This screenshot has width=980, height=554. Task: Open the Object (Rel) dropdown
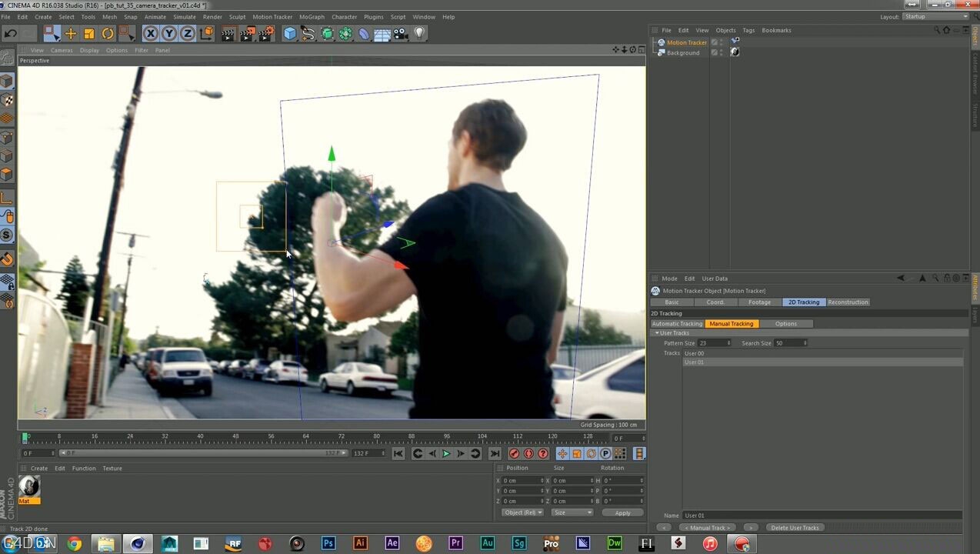(522, 512)
